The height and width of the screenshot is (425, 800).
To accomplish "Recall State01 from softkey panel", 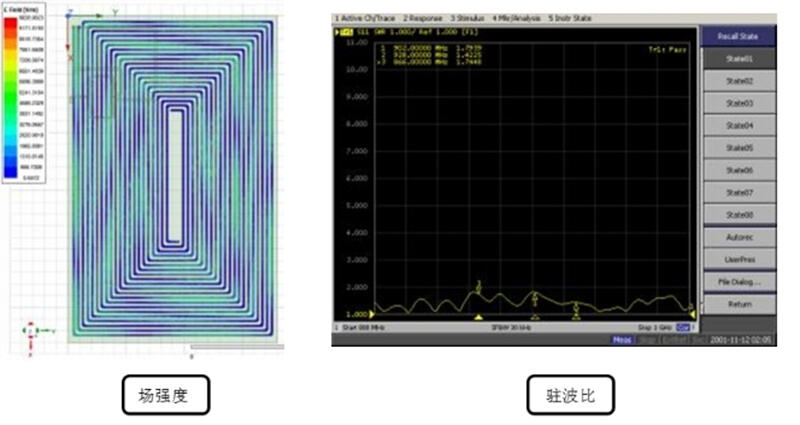I will click(739, 59).
